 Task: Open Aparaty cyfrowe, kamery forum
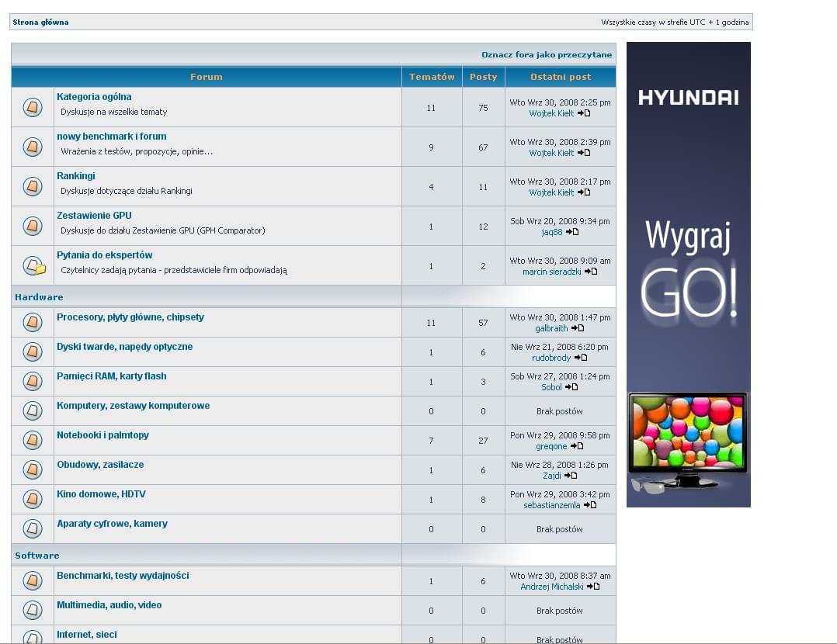coord(112,524)
